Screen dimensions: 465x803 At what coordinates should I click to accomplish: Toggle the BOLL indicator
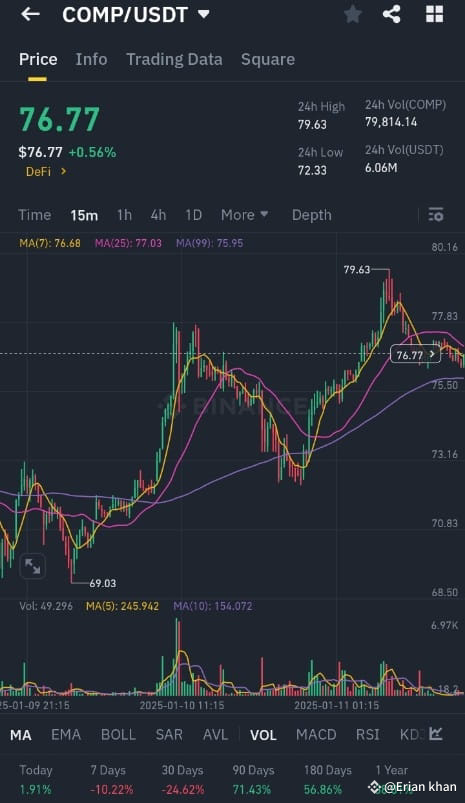(118, 734)
